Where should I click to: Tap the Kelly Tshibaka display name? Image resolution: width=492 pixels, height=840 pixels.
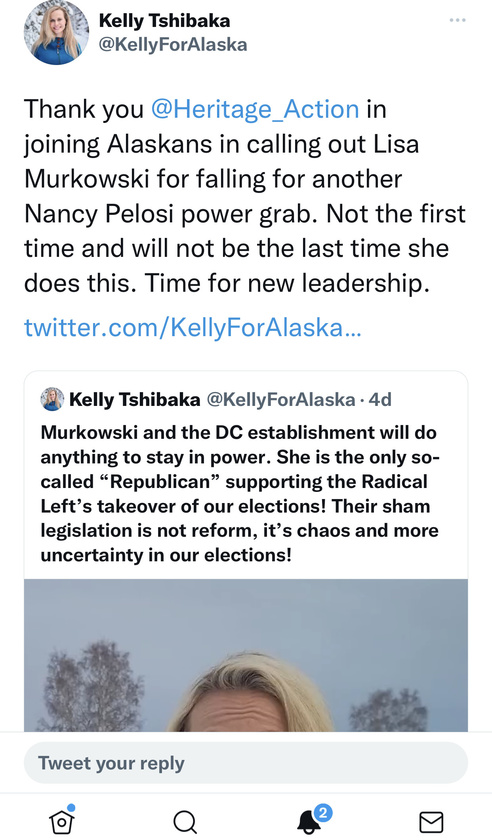coord(165,20)
